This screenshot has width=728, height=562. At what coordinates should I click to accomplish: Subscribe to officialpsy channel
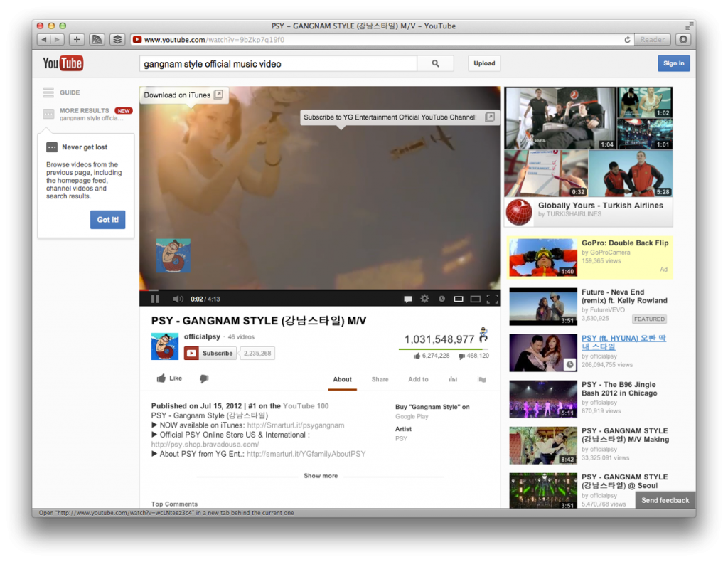pyautogui.click(x=210, y=354)
